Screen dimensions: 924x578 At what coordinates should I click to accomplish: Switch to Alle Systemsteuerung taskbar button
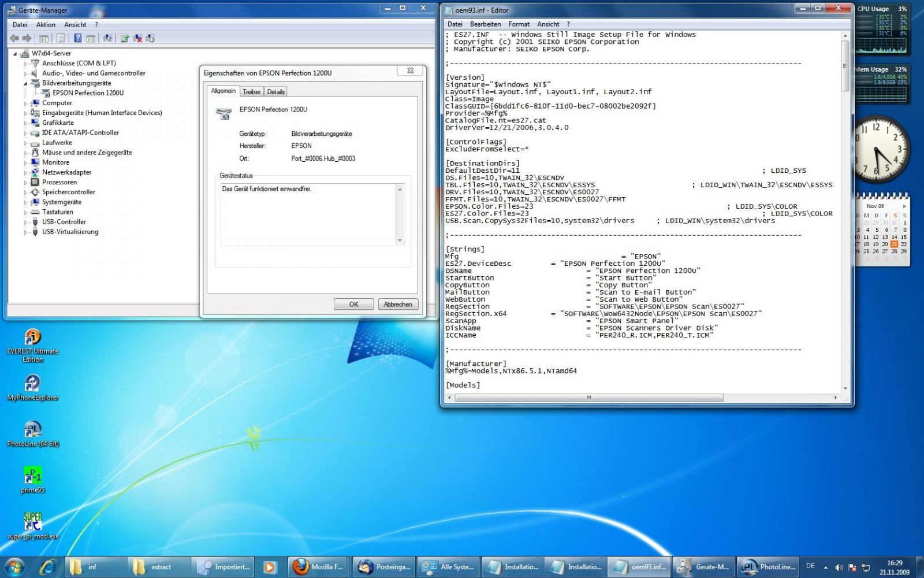click(x=448, y=567)
